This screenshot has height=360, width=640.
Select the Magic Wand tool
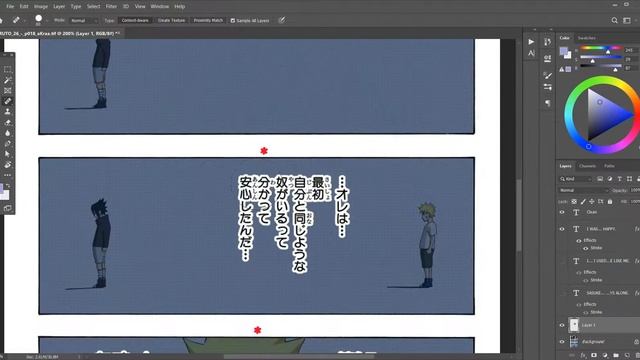(7, 80)
